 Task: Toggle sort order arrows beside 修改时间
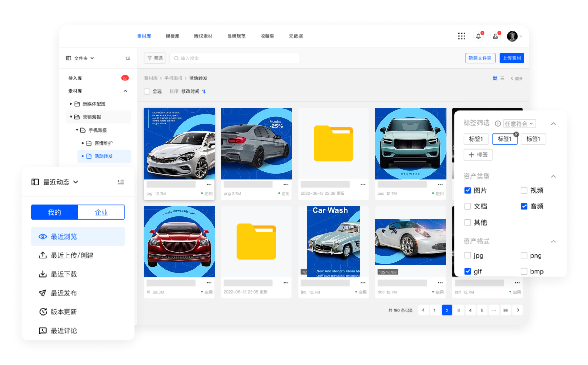(x=204, y=91)
